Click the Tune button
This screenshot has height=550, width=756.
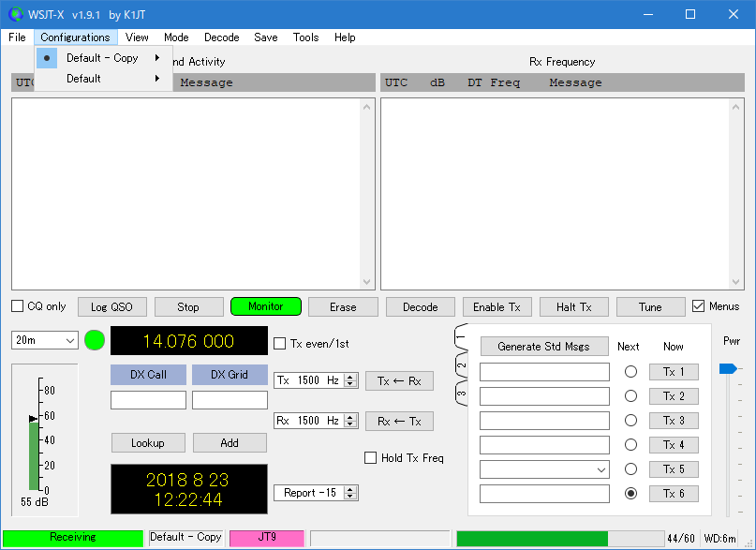650,307
